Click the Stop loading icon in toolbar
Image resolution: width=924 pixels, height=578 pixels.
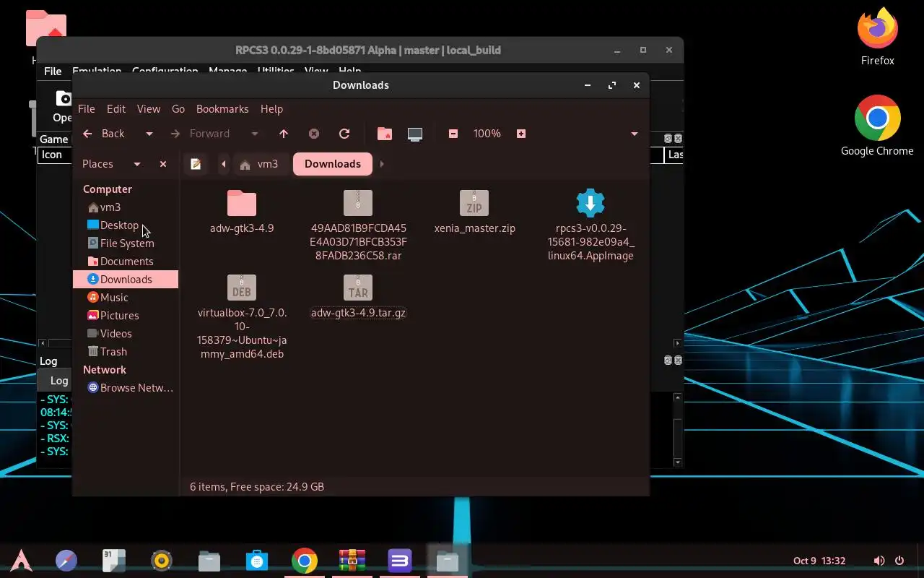(314, 134)
